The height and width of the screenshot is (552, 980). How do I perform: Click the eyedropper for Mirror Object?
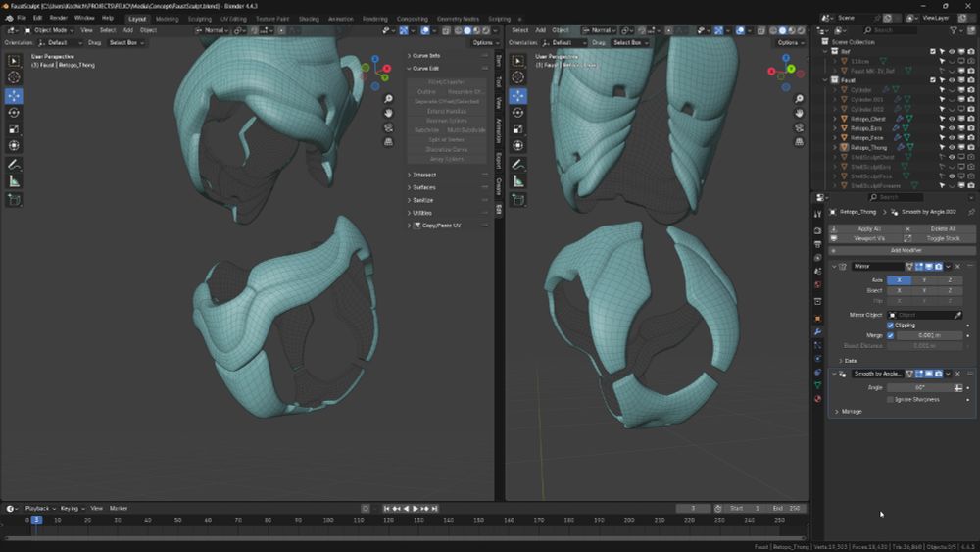pyautogui.click(x=957, y=315)
